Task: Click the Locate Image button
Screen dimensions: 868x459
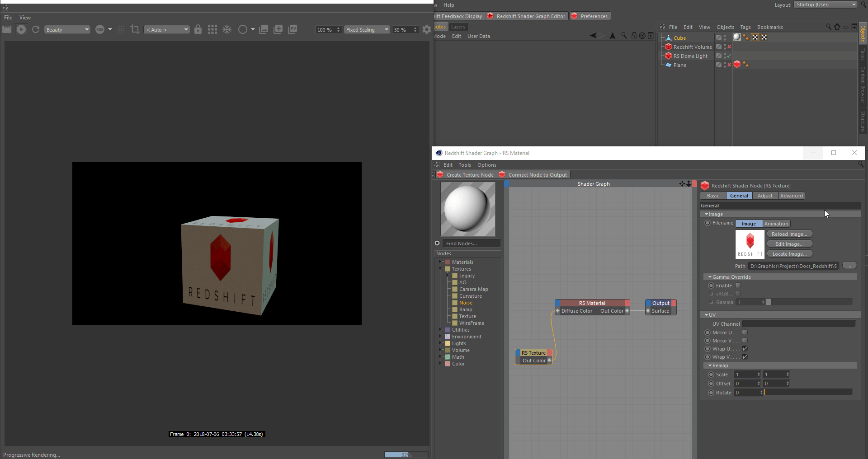Action: [x=789, y=254]
